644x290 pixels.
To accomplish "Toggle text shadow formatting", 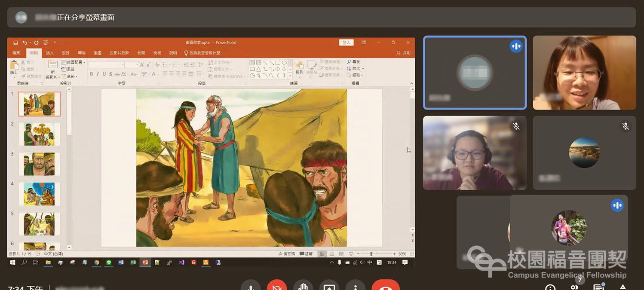I will [111, 74].
